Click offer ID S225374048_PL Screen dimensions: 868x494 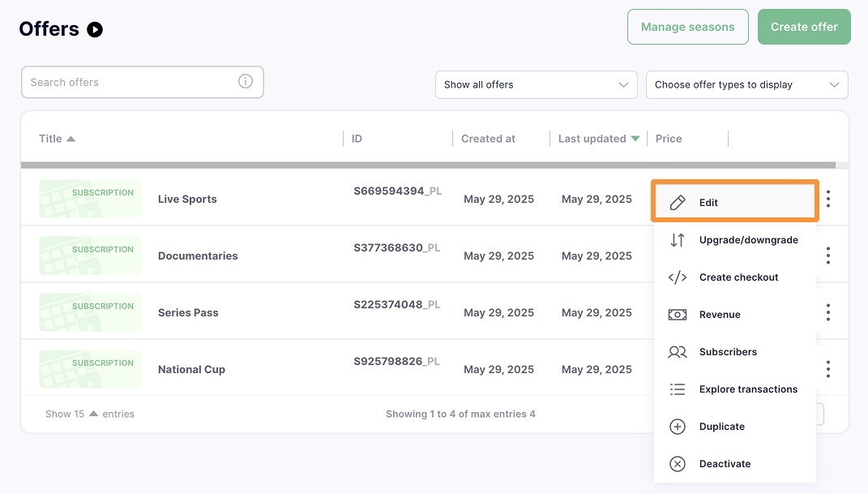pos(397,305)
